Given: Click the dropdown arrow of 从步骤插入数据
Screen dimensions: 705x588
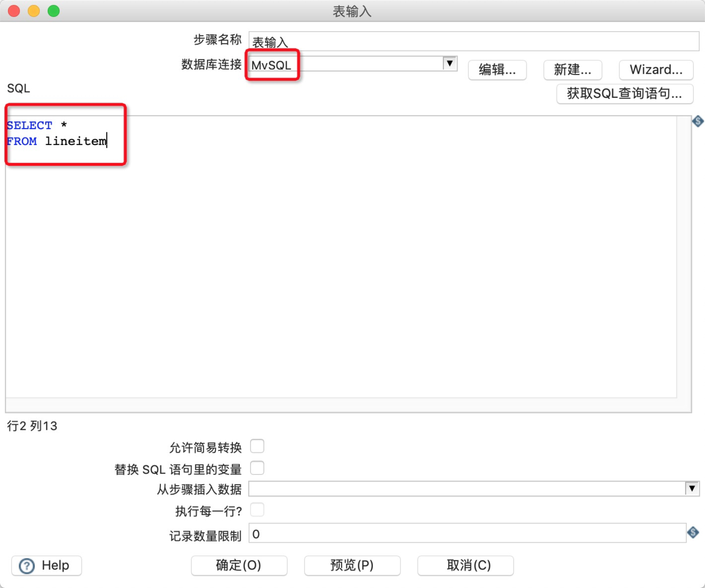Looking at the screenshot, I should point(692,488).
